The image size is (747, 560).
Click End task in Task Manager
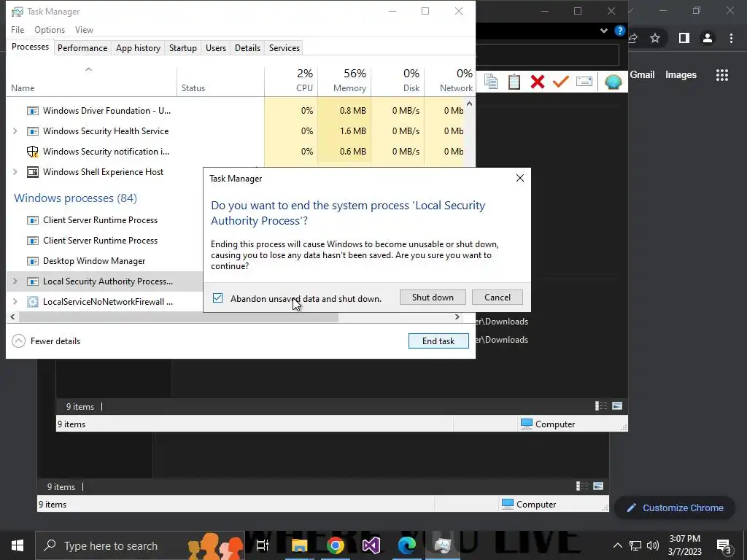[x=438, y=341]
